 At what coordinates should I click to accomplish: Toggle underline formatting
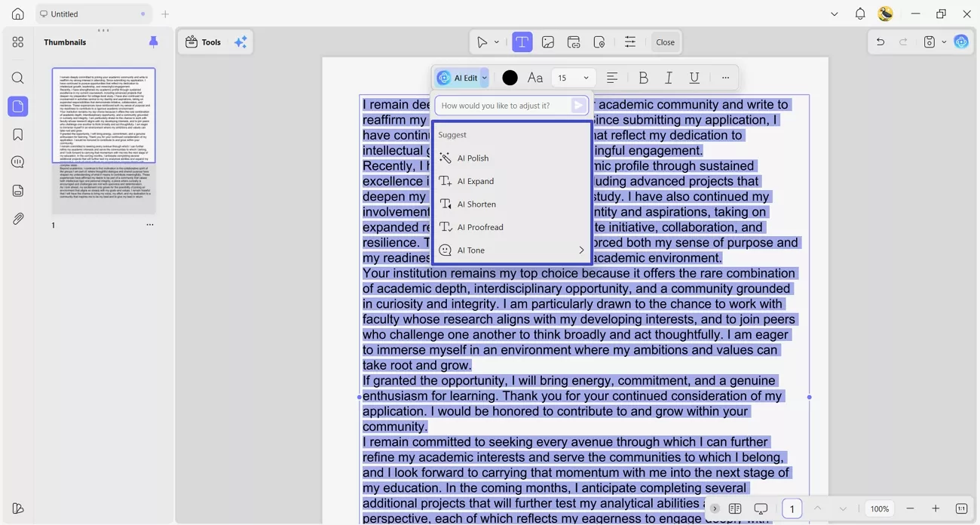694,78
